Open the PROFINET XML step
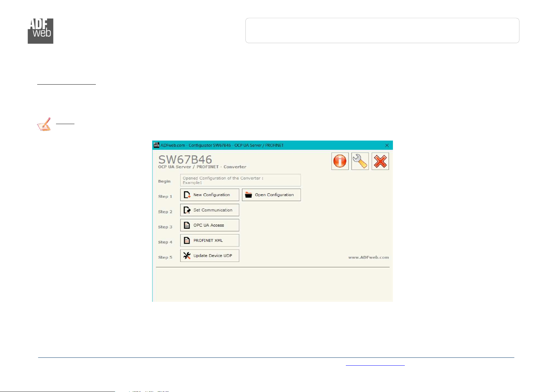The width and height of the screenshot is (555, 392). [x=209, y=240]
